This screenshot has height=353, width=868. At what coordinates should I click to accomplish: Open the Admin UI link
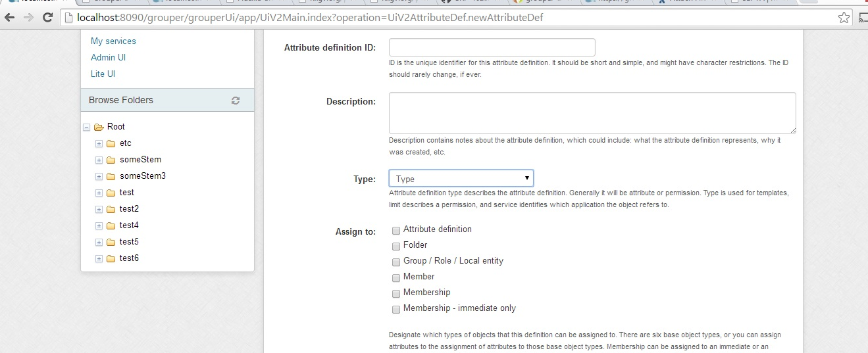108,57
